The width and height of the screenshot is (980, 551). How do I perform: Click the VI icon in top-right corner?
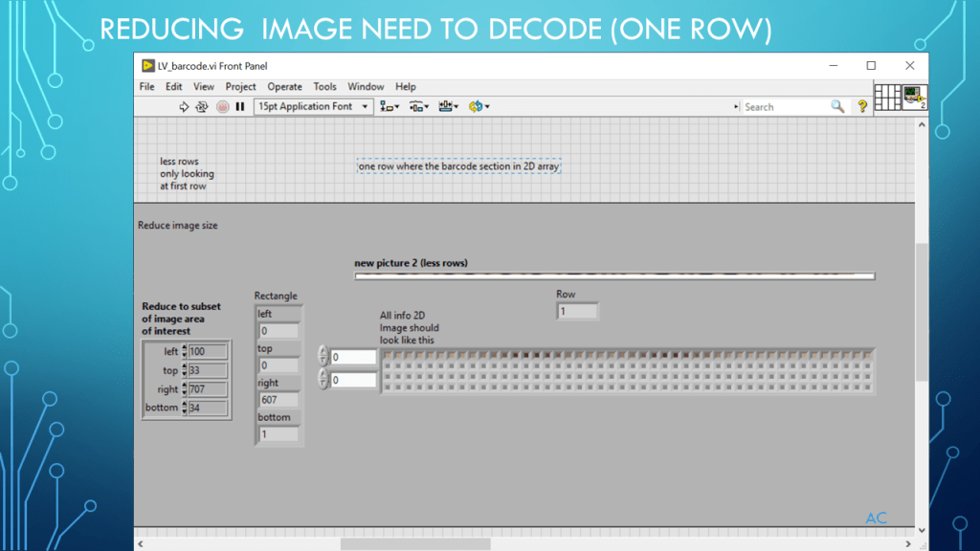914,98
